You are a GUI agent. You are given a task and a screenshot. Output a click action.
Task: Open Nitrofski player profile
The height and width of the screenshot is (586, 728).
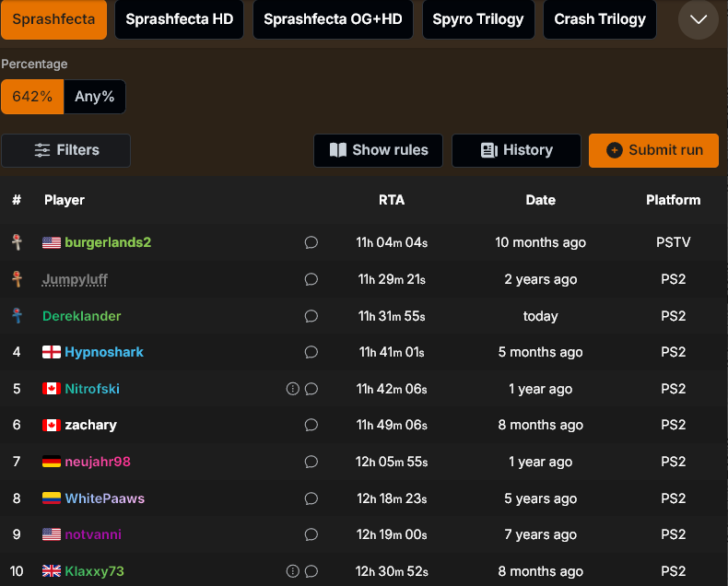click(x=92, y=389)
